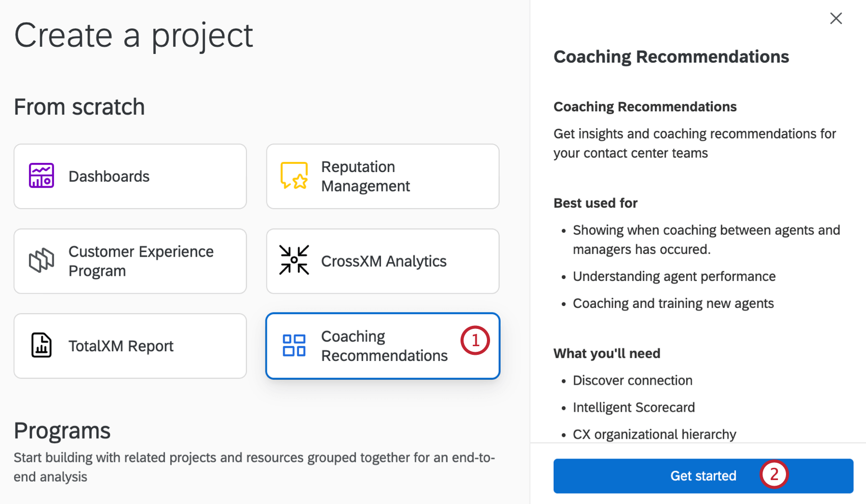This screenshot has height=504, width=866.
Task: Click the red circled '2' annotation badge
Action: [774, 474]
